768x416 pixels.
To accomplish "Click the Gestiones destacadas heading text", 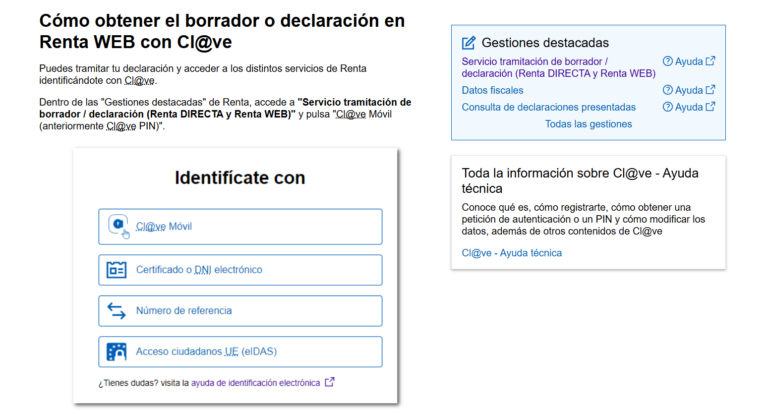I will click(x=545, y=43).
